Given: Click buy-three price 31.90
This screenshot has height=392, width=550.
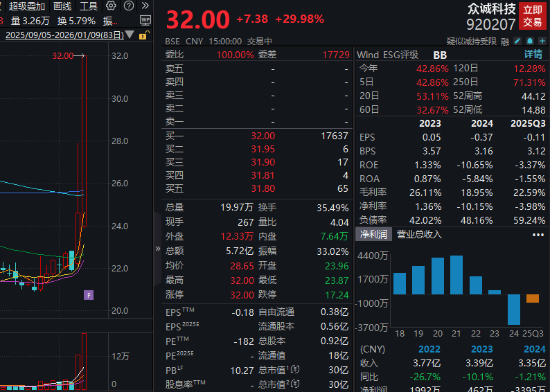Looking at the screenshot, I should tap(263, 162).
